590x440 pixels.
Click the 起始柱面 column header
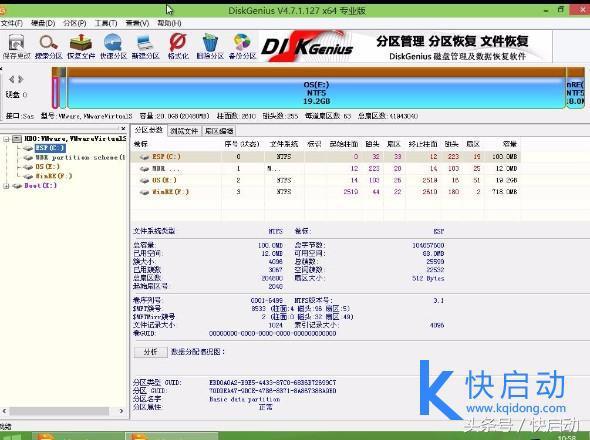pos(344,144)
